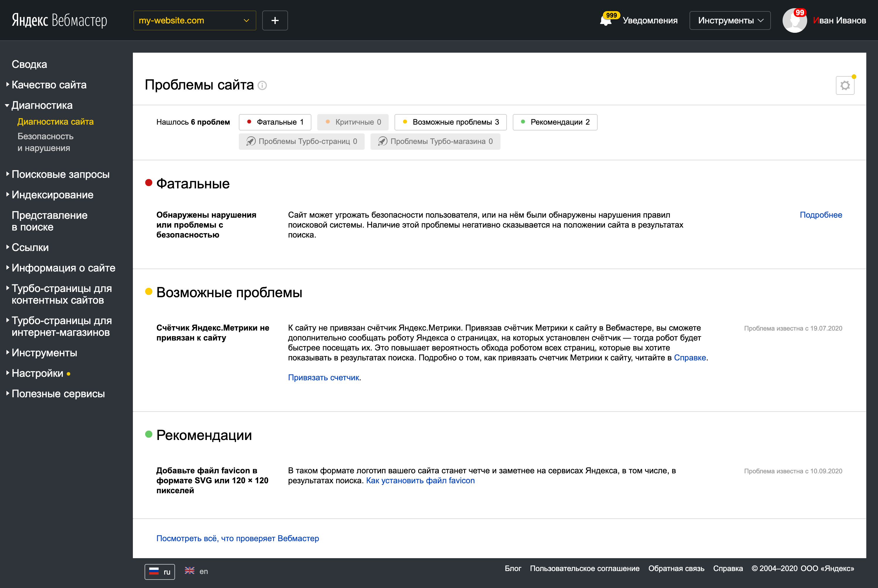Open site issues display settings gear
This screenshot has width=878, height=588.
(845, 85)
